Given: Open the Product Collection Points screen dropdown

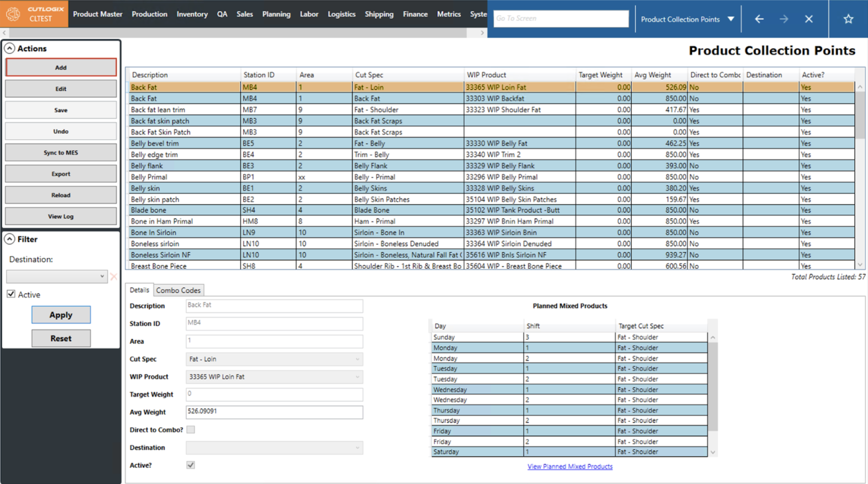Looking at the screenshot, I should click(x=731, y=19).
